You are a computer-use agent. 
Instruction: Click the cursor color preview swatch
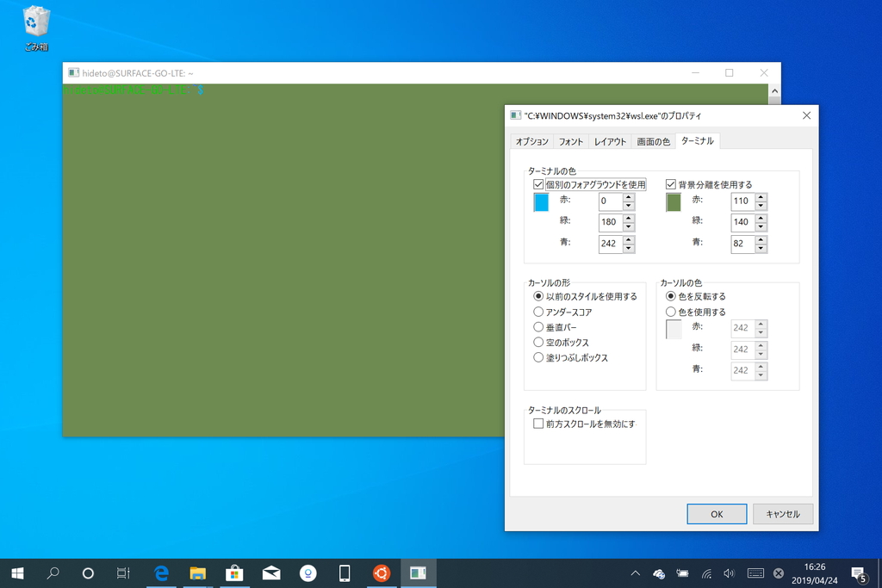tap(674, 330)
